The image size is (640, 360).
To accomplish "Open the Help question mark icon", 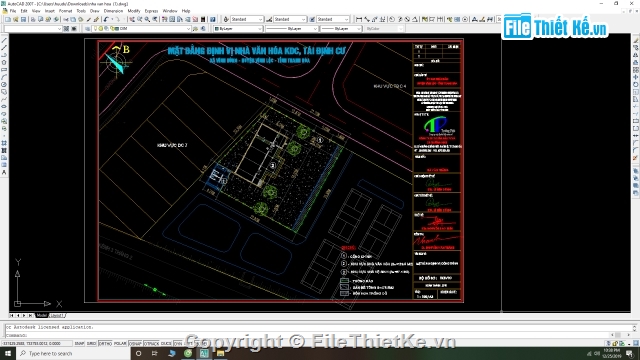I will pyautogui.click(x=213, y=19).
